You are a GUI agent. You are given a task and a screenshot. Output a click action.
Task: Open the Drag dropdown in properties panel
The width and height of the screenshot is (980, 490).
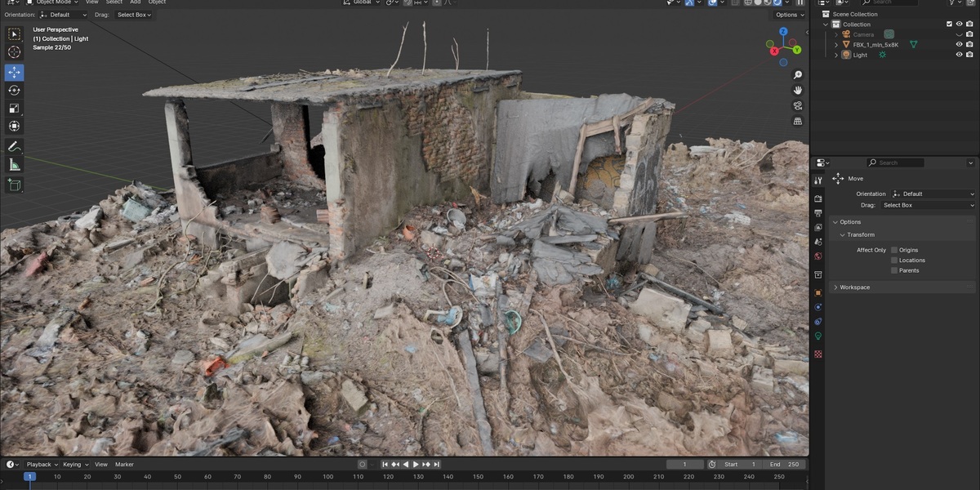pyautogui.click(x=928, y=205)
